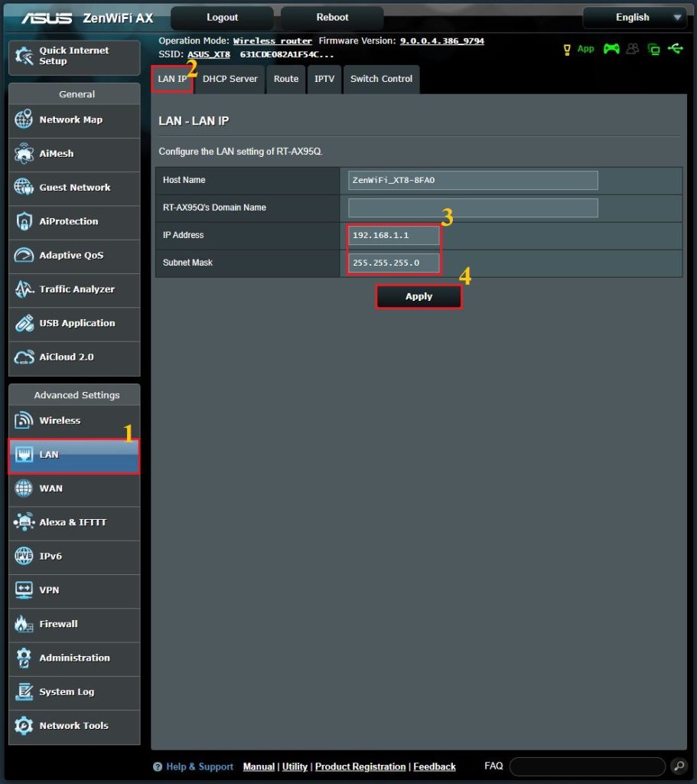Viewport: 697px width, 784px height.
Task: Click the USB status icon in the header
Action: (676, 48)
